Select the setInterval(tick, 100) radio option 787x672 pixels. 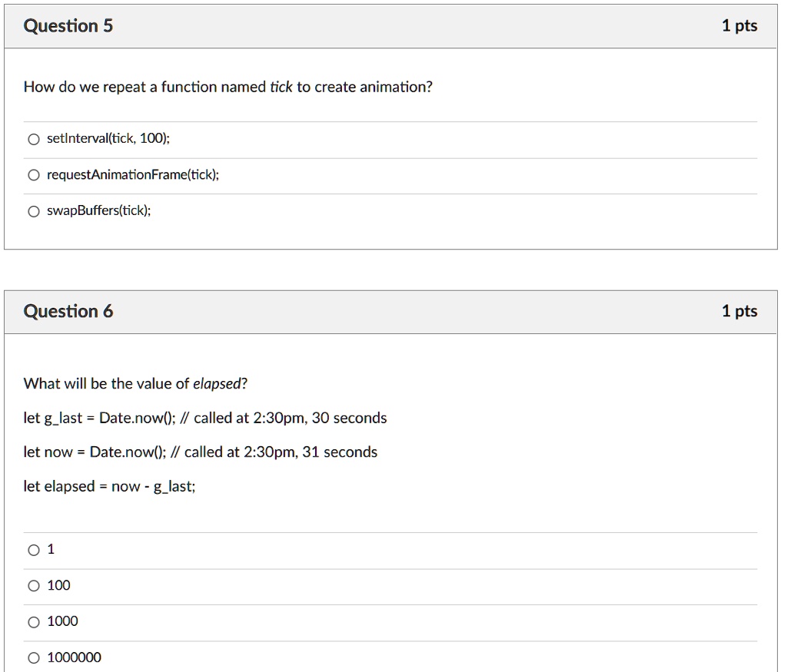click(34, 140)
